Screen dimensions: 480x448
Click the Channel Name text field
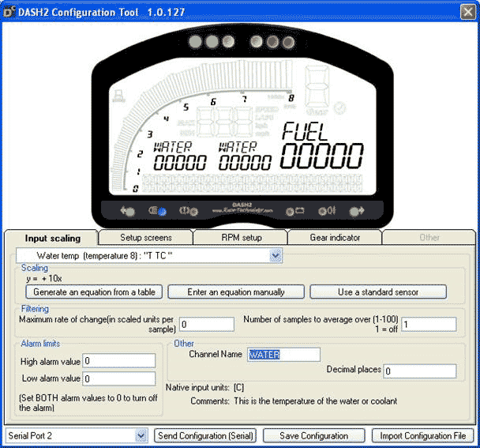[283, 355]
